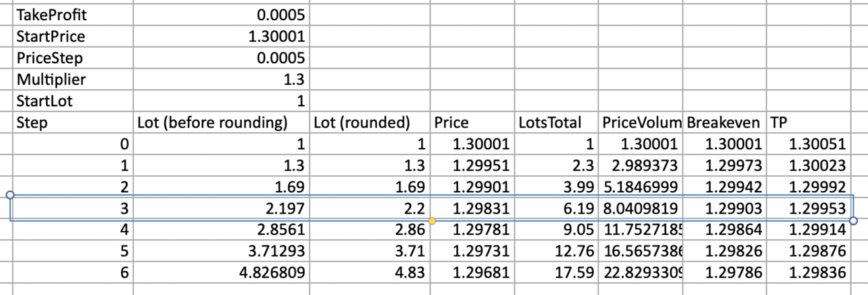Click TP cell 1.30023

click(809, 165)
